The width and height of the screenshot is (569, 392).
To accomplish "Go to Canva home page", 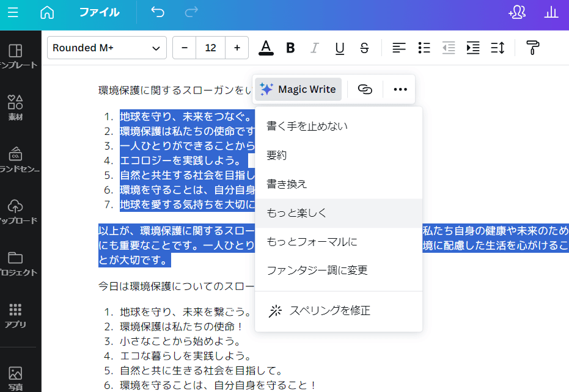I will (47, 12).
